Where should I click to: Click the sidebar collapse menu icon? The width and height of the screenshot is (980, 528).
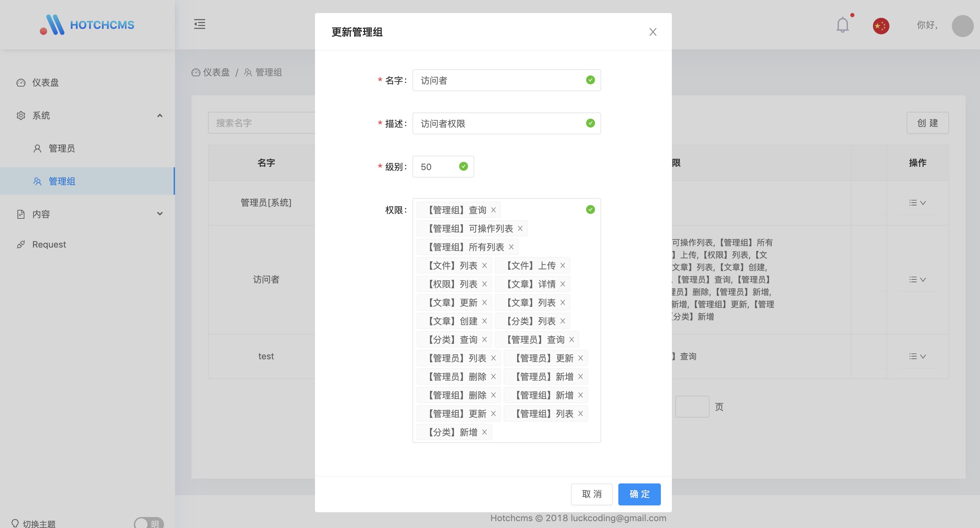[199, 24]
